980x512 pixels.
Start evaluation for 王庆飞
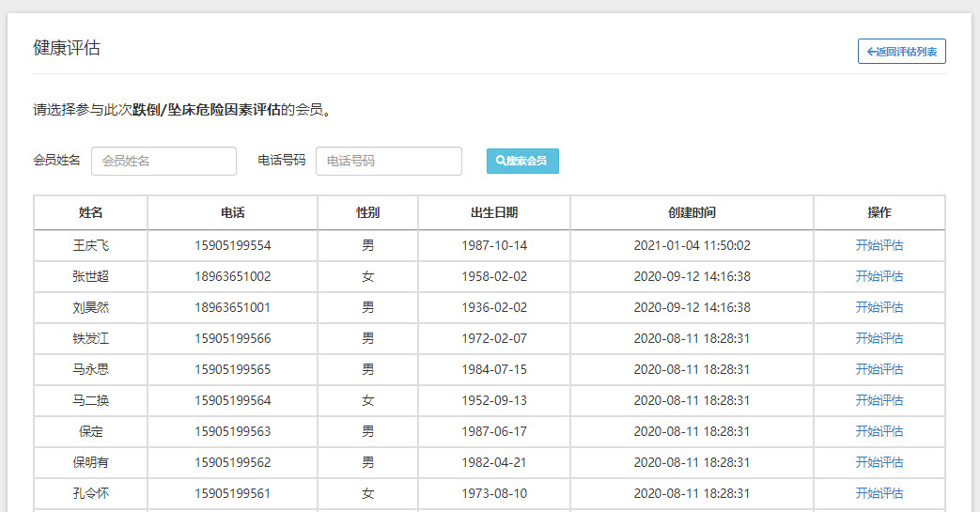tap(879, 245)
